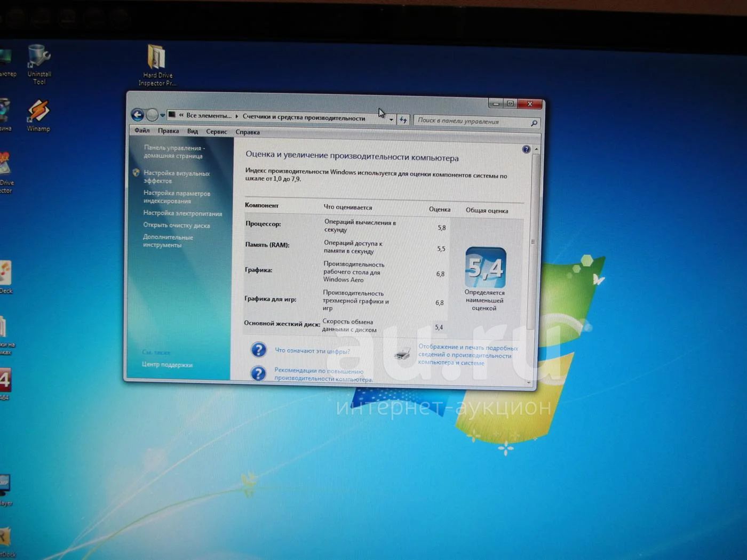This screenshot has height=560, width=747.
Task: Click the Общая оценка column header
Action: click(x=487, y=211)
